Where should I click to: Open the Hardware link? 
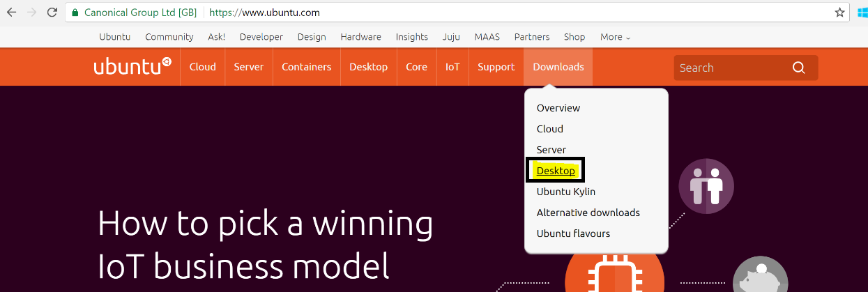[x=361, y=37]
